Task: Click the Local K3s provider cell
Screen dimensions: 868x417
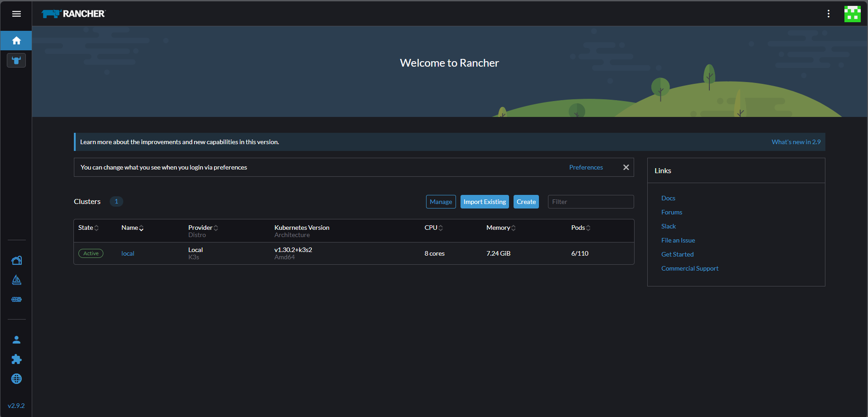Action: (195, 253)
